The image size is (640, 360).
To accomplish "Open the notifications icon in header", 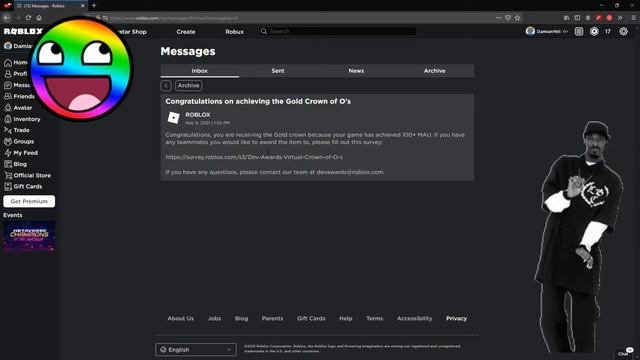I will (579, 31).
